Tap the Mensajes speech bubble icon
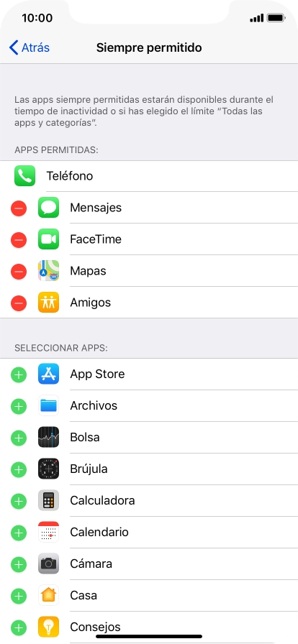The width and height of the screenshot is (298, 644). click(48, 208)
